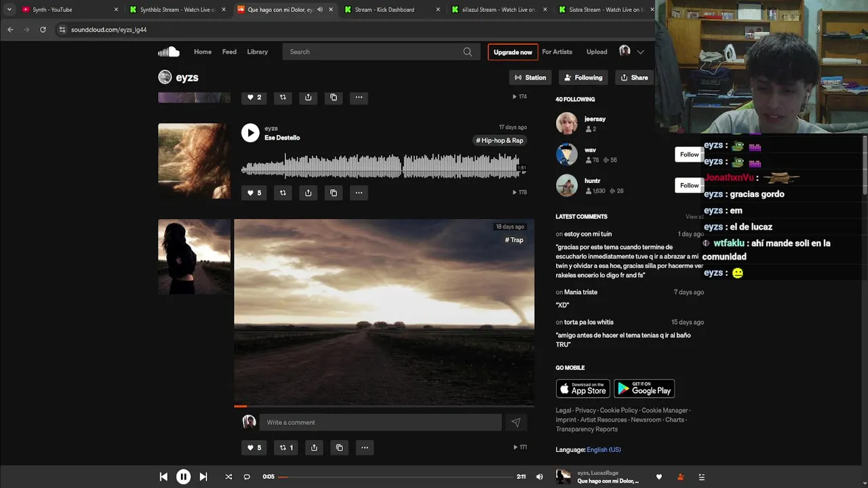868x488 pixels.
Task: Start the eyzs Station
Action: click(530, 77)
